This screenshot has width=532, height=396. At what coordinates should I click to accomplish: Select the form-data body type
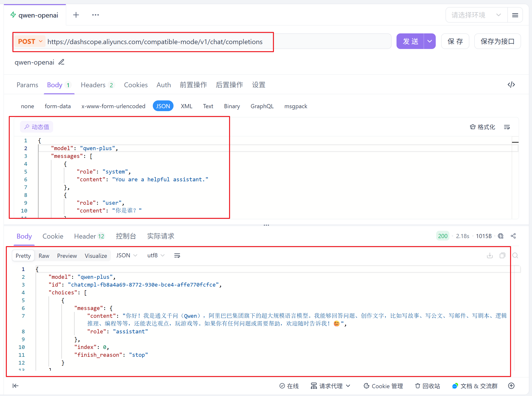point(58,106)
